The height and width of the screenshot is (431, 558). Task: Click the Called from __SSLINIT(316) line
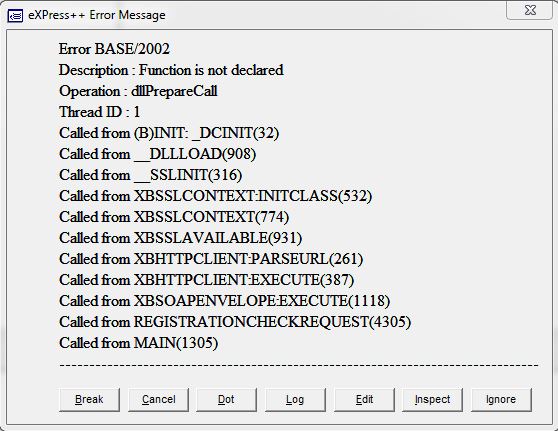(x=151, y=175)
